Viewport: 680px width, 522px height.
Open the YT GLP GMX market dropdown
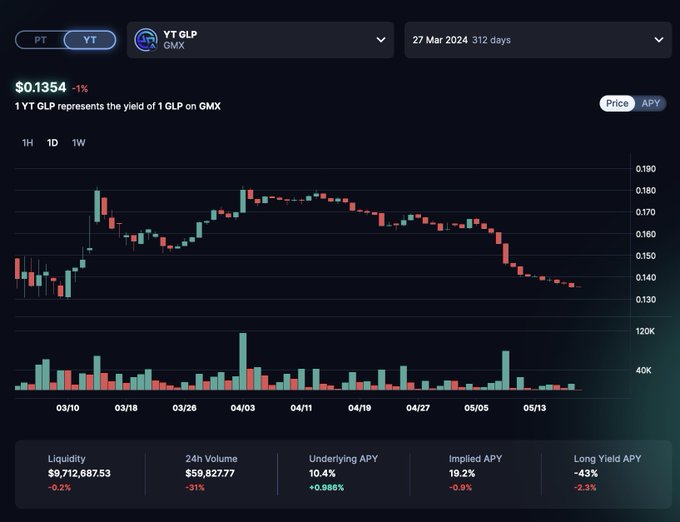[x=260, y=40]
